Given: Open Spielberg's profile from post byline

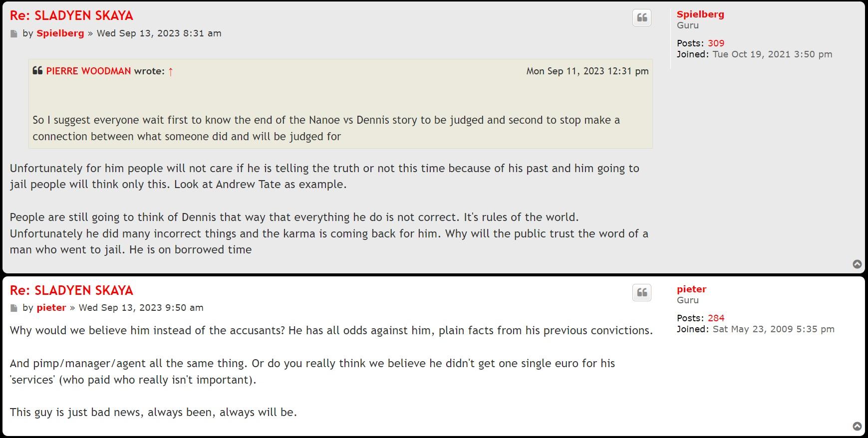Looking at the screenshot, I should (60, 33).
